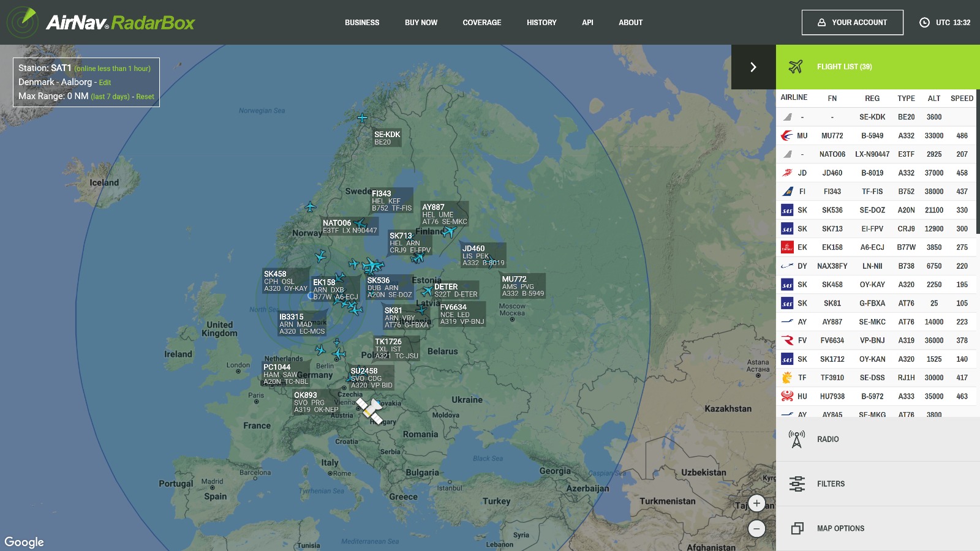Click the Google logo on the map
Viewport: 980px width, 551px height.
click(24, 542)
